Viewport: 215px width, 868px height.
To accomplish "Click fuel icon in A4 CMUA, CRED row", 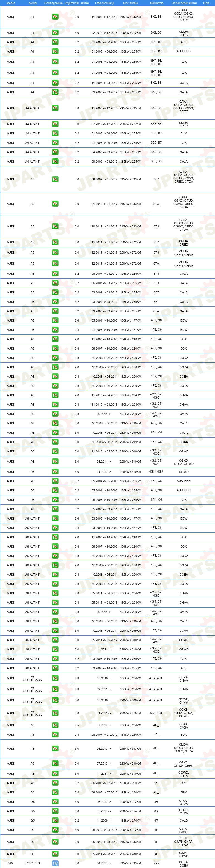I will point(55,33).
